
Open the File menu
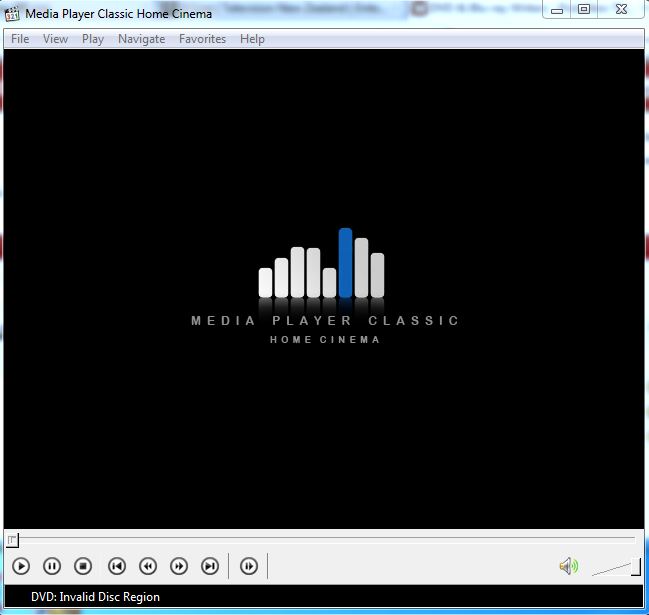(x=20, y=39)
